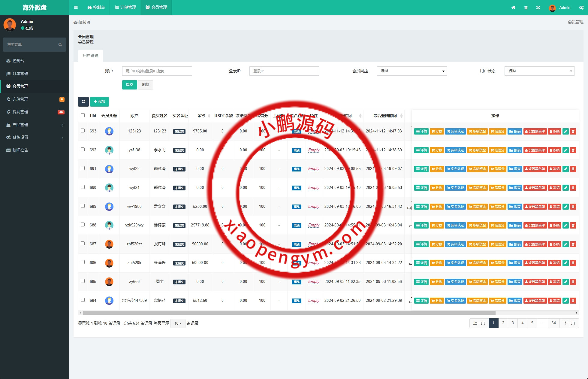Switch to the 订单管理 top tab
Viewport: 588px width, 379px height.
coord(125,8)
